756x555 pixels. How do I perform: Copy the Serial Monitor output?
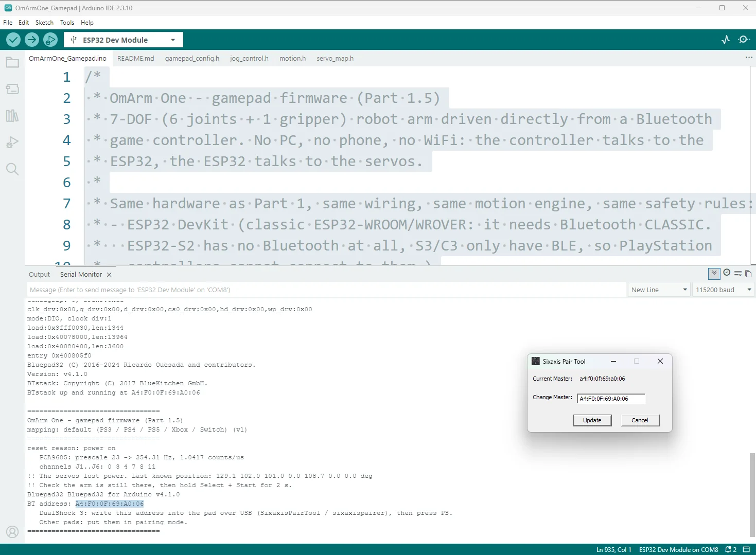click(748, 274)
